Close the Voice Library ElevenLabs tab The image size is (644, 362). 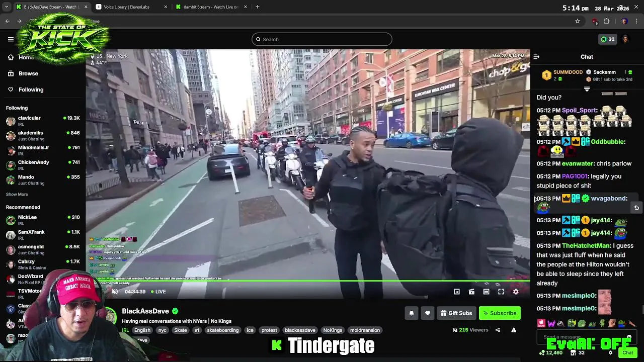click(x=166, y=7)
